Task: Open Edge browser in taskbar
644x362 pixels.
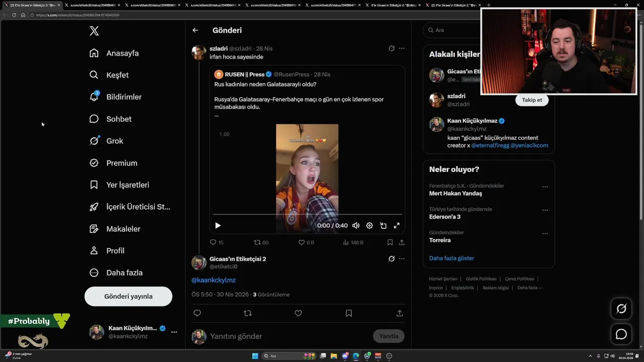Action: tap(356, 356)
